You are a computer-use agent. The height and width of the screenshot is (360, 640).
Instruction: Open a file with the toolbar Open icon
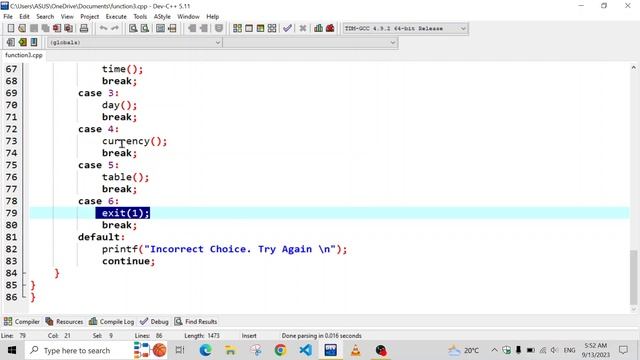point(22,28)
